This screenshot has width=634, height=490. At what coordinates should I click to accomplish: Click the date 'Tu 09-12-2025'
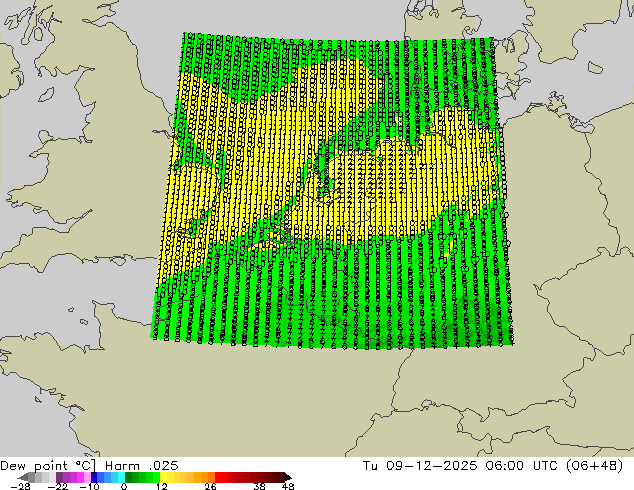(420, 466)
